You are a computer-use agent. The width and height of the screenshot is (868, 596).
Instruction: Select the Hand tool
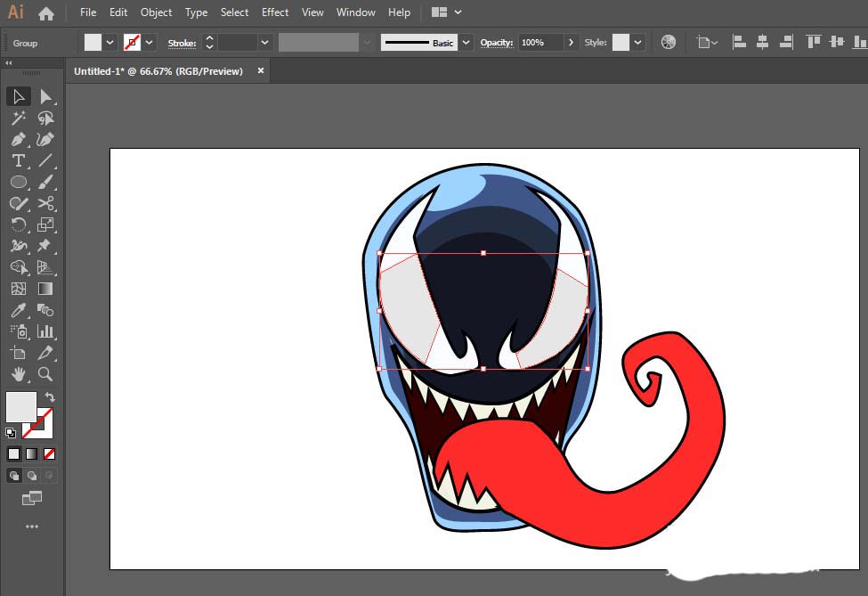coord(18,374)
